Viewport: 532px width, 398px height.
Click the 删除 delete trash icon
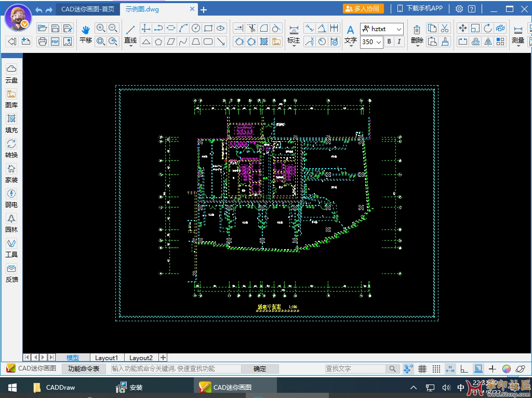417,34
